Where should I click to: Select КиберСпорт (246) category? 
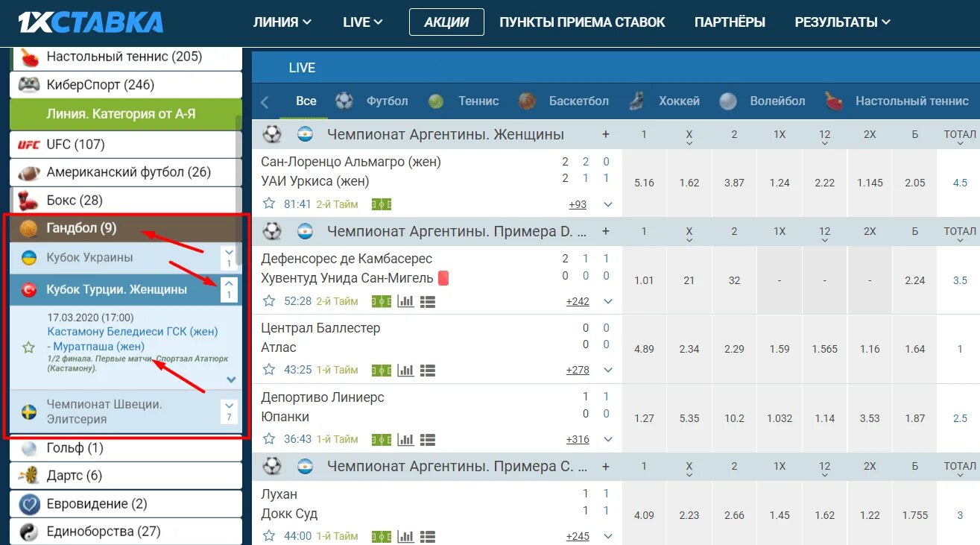(126, 85)
